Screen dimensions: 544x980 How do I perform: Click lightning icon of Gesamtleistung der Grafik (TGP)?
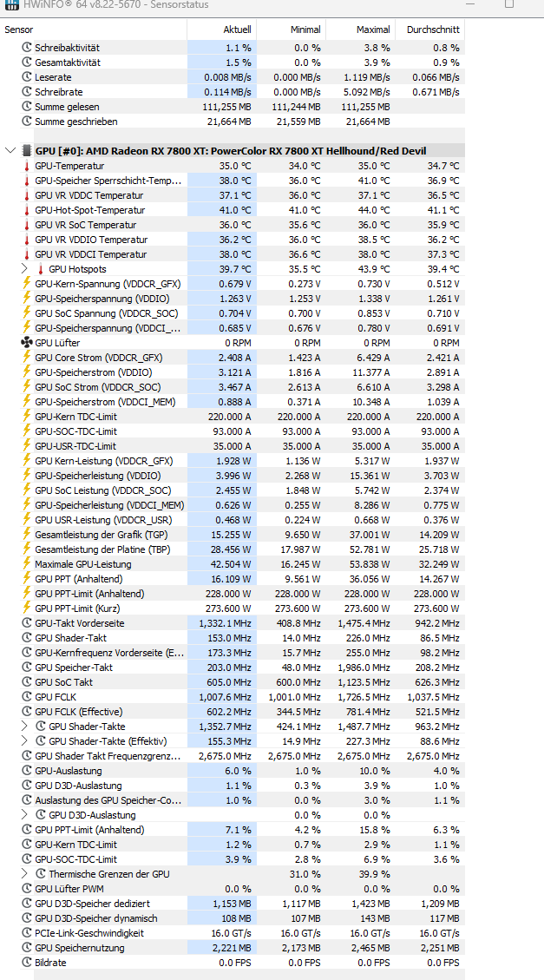(27, 535)
